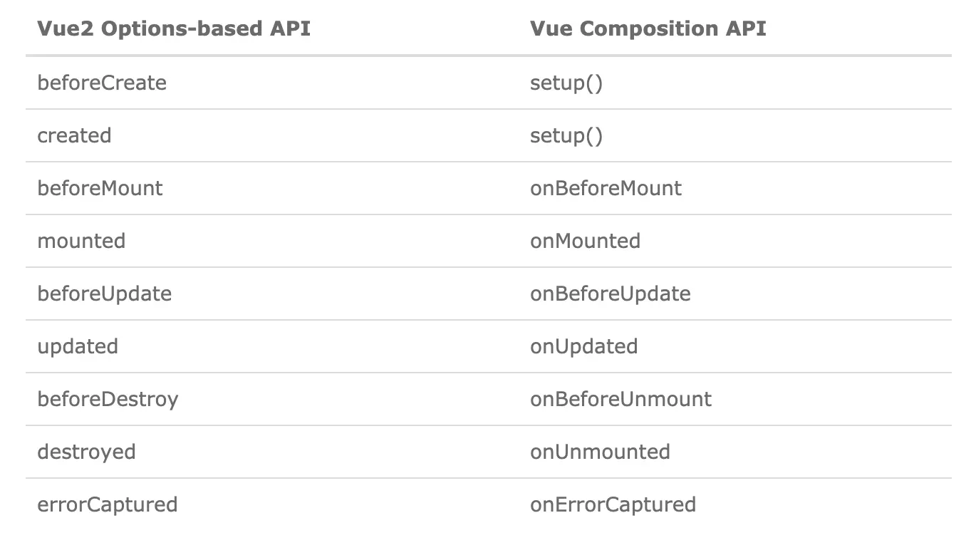
Task: Select the onBeforeMount cell
Action: [606, 188]
